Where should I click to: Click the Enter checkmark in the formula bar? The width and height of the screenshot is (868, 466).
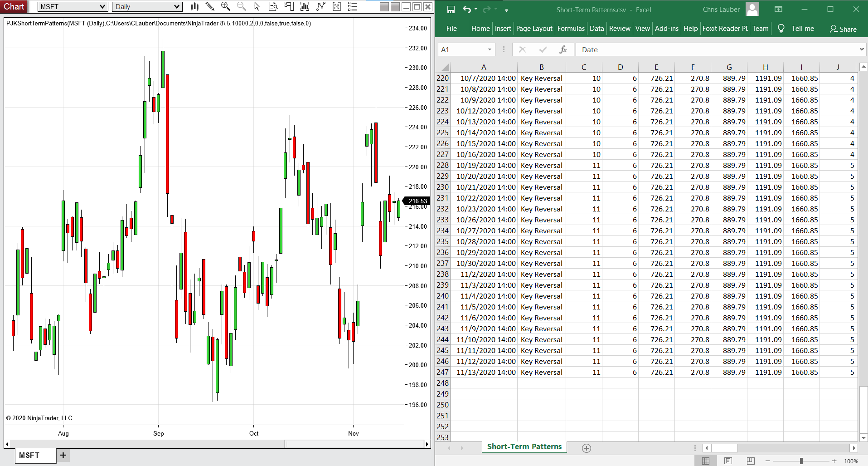point(543,49)
